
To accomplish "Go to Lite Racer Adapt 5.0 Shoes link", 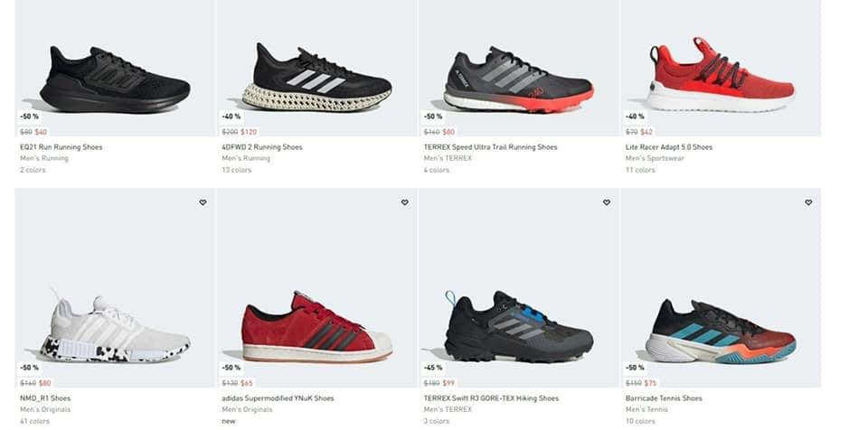I will coord(669,147).
